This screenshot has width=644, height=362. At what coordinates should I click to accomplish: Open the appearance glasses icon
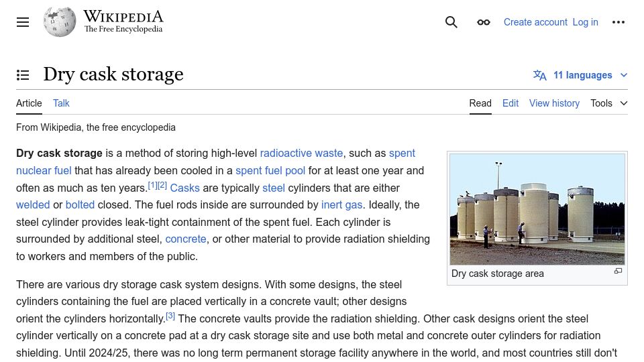[x=484, y=22]
